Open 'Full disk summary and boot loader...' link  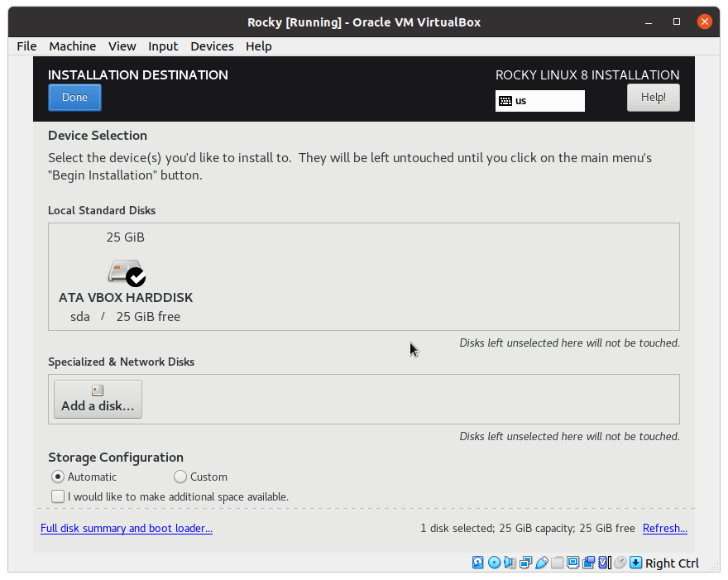[x=127, y=529]
